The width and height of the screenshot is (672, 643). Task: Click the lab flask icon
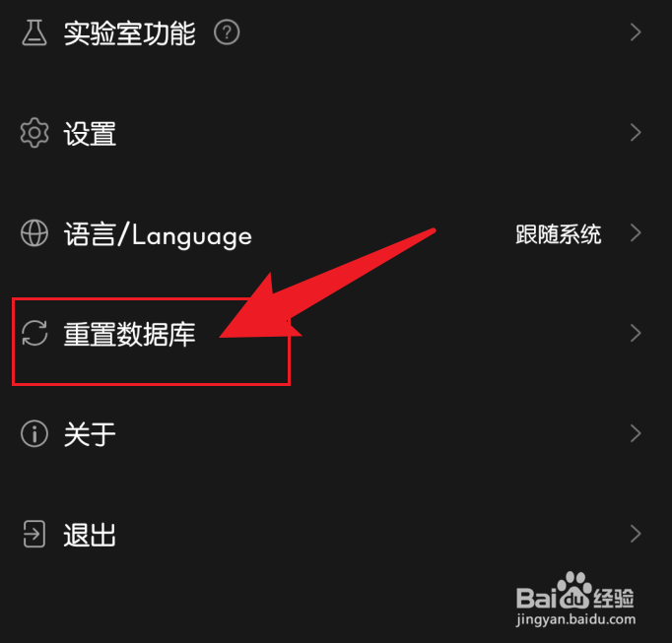pos(34,32)
